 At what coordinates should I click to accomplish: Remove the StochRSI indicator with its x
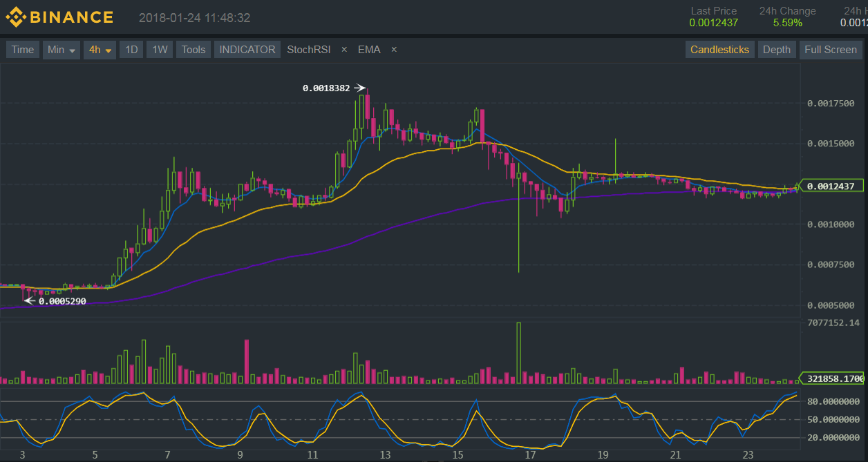pos(344,50)
